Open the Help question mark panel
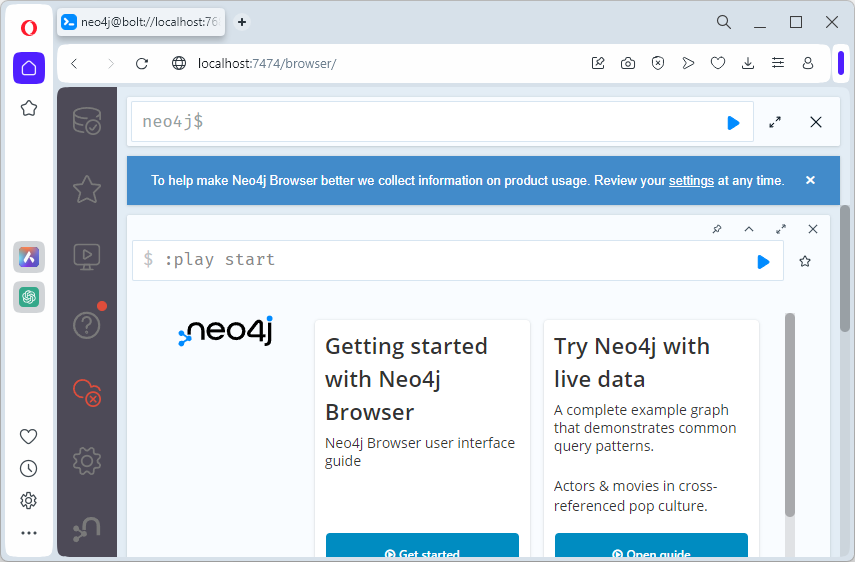 point(87,325)
